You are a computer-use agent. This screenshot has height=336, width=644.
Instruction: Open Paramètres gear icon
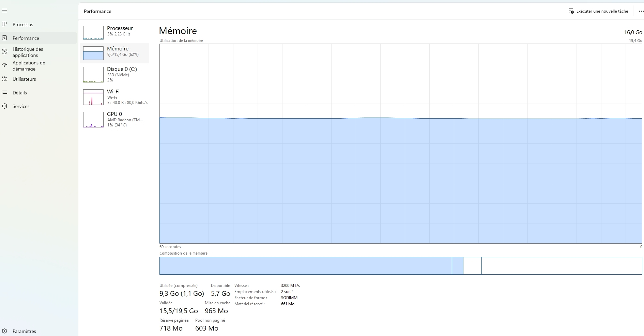(4, 331)
